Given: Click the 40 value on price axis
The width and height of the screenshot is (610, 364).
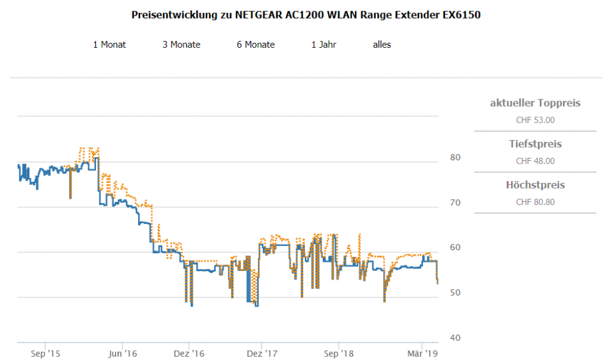Looking at the screenshot, I should point(455,338).
